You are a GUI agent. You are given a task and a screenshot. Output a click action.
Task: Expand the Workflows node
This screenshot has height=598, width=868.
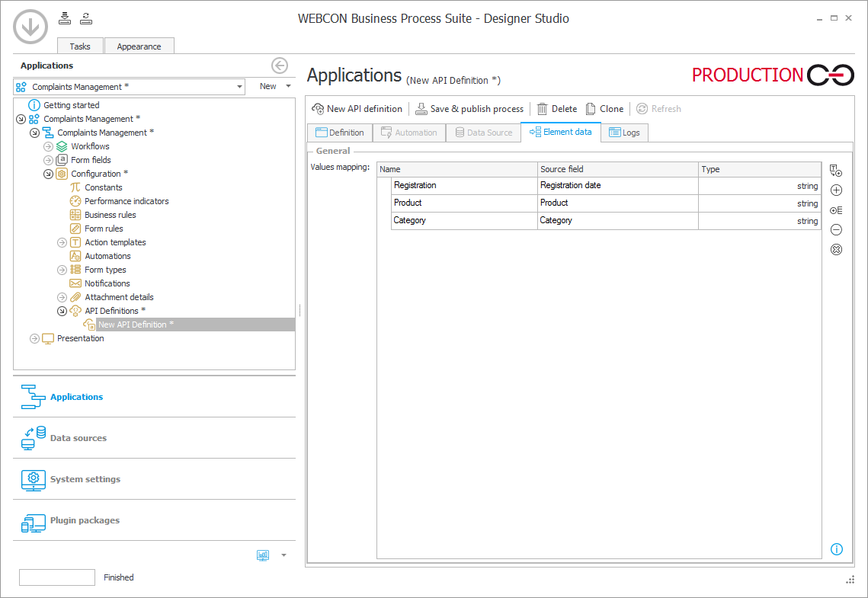point(48,146)
